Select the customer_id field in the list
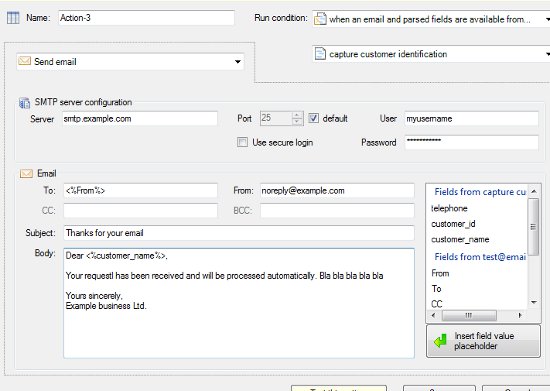 tap(453, 224)
